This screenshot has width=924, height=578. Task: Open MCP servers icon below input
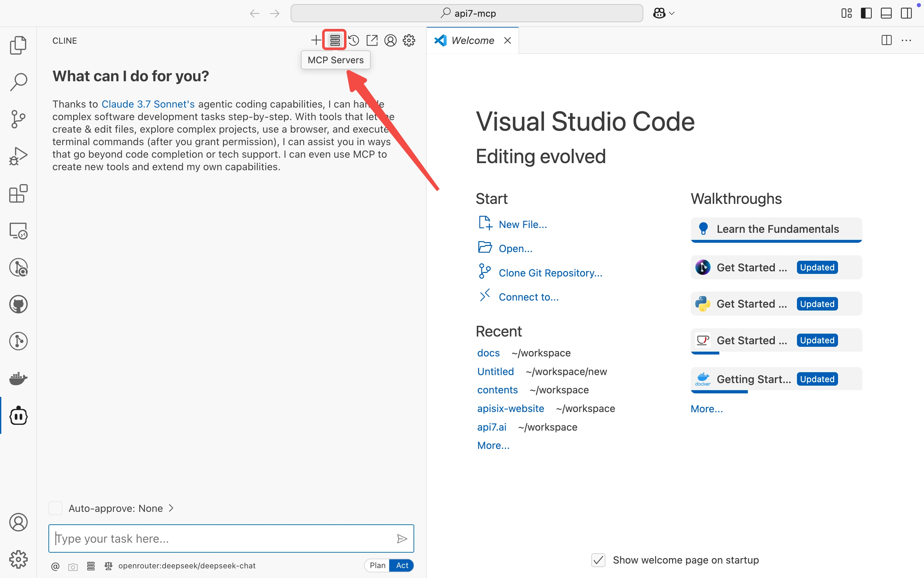point(91,566)
